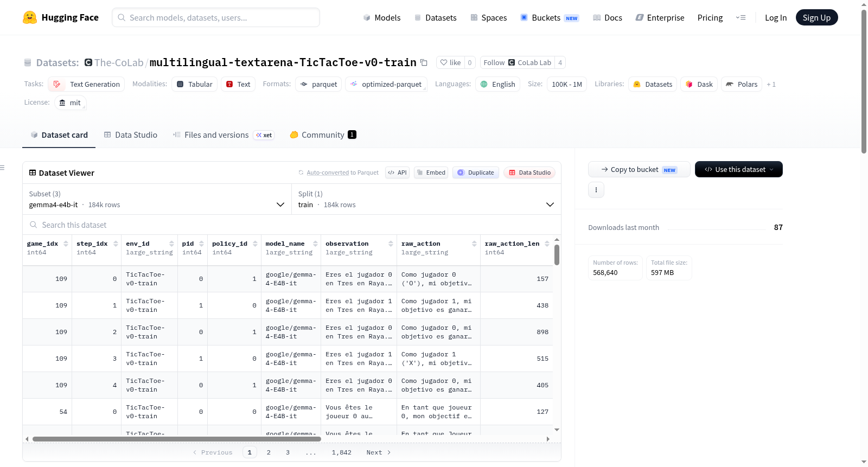Go to page 3 of the dataset
868x467 pixels.
point(288,452)
